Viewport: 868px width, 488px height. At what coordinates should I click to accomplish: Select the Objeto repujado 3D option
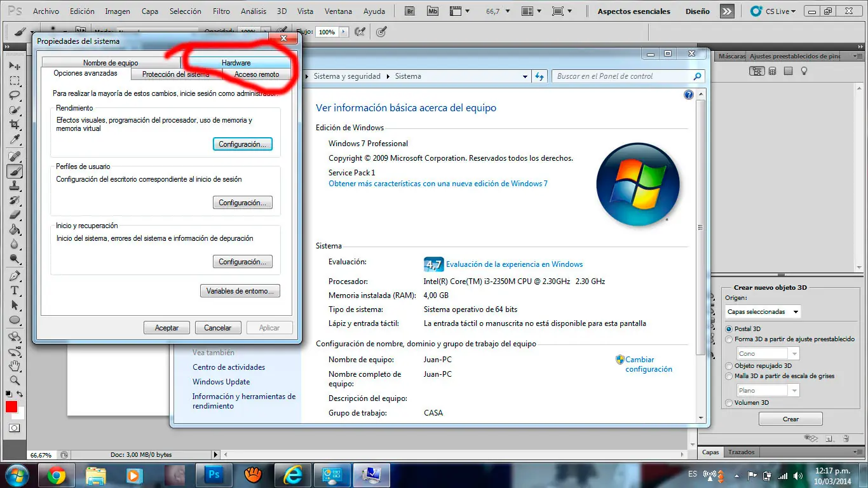[758, 366]
